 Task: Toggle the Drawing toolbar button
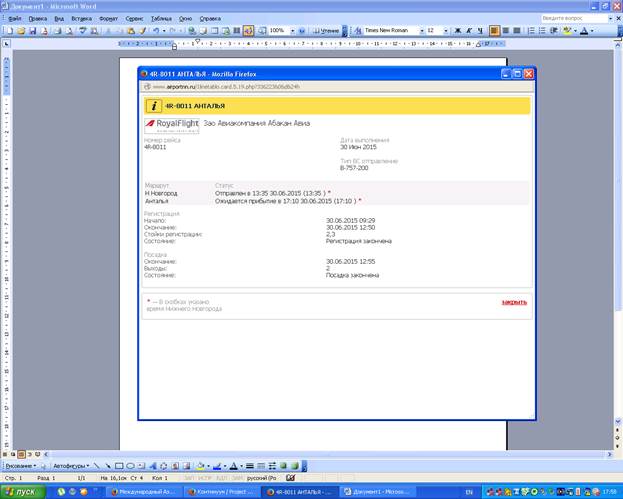248,31
